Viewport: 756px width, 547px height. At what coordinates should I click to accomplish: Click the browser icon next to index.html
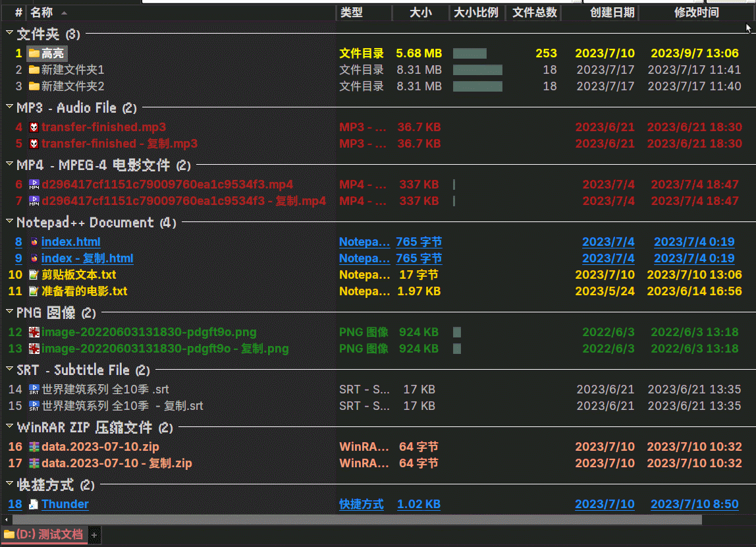click(x=34, y=242)
